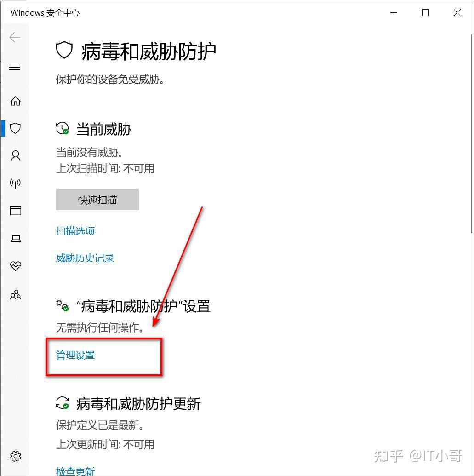
Task: Expand the hamburger navigation menu
Action: coord(15,67)
